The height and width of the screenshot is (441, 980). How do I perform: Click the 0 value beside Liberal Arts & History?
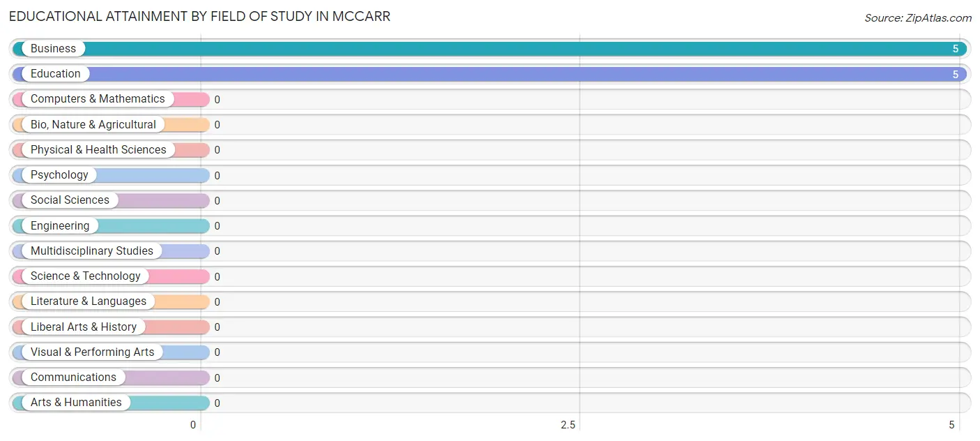pos(217,327)
